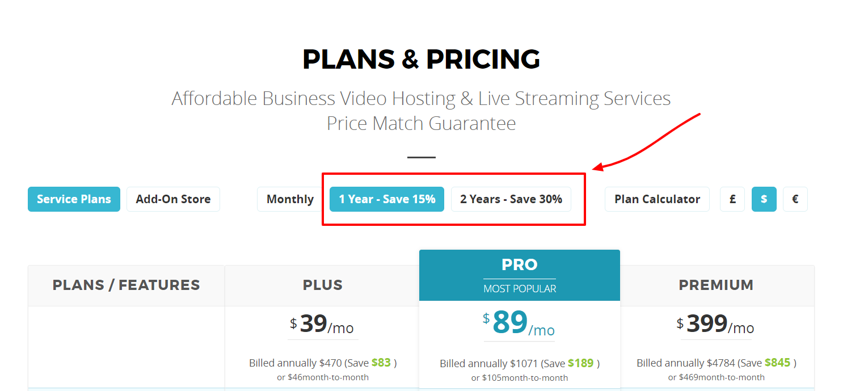Screen dimensions: 868x391
Task: Select the dollar currency symbol
Action: pyautogui.click(x=764, y=199)
